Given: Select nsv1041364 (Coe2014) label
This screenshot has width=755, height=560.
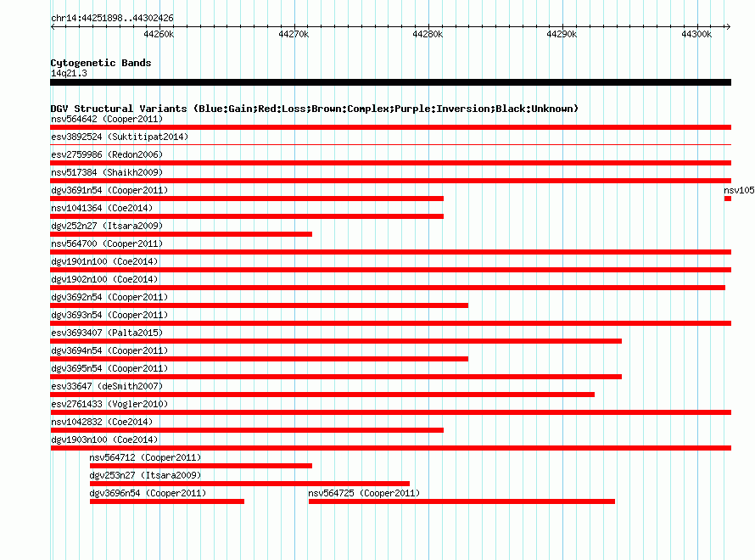Looking at the screenshot, I should point(102,208).
